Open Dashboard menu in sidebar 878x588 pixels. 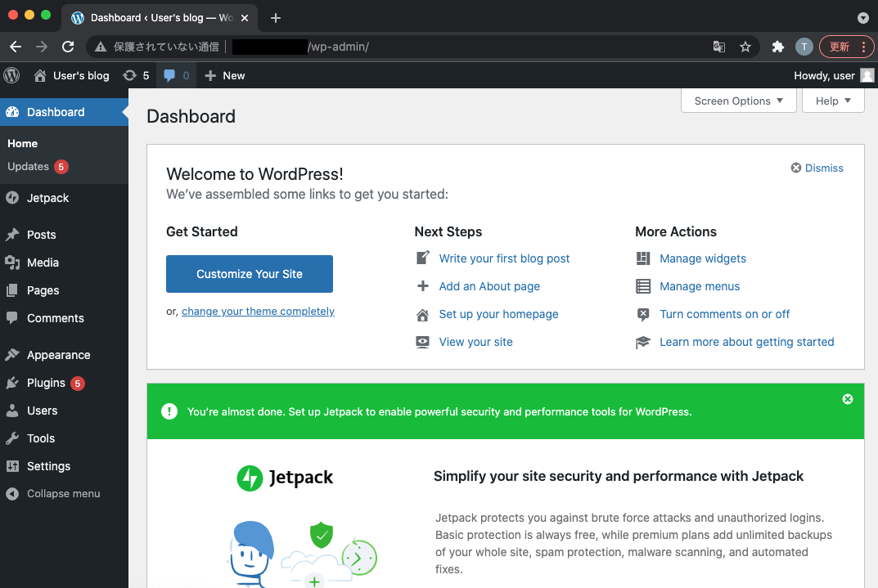64,112
